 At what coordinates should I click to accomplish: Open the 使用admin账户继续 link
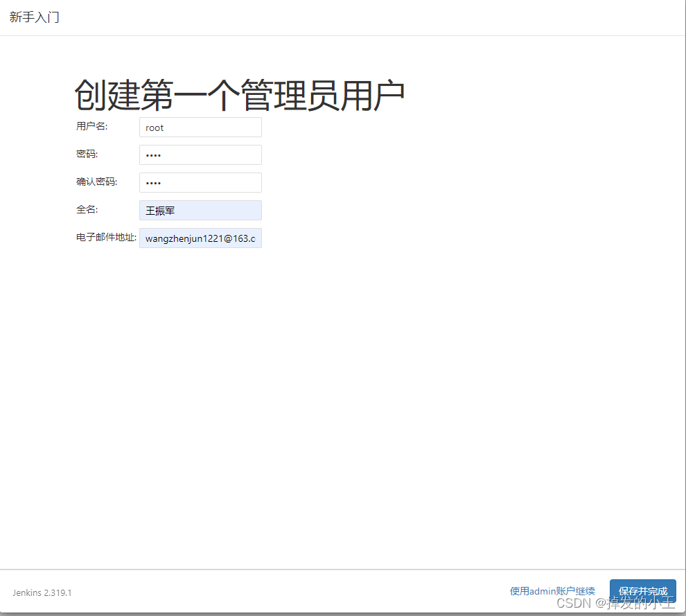(x=552, y=590)
